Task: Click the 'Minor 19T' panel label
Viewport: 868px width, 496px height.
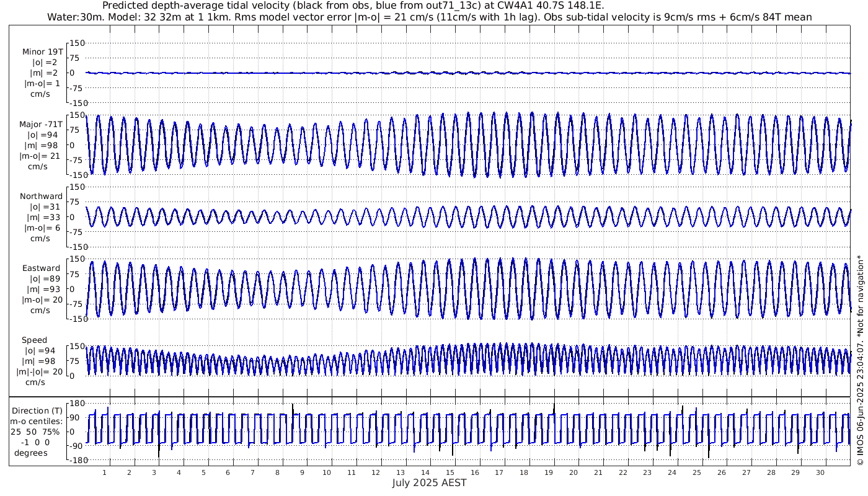Action: click(42, 51)
